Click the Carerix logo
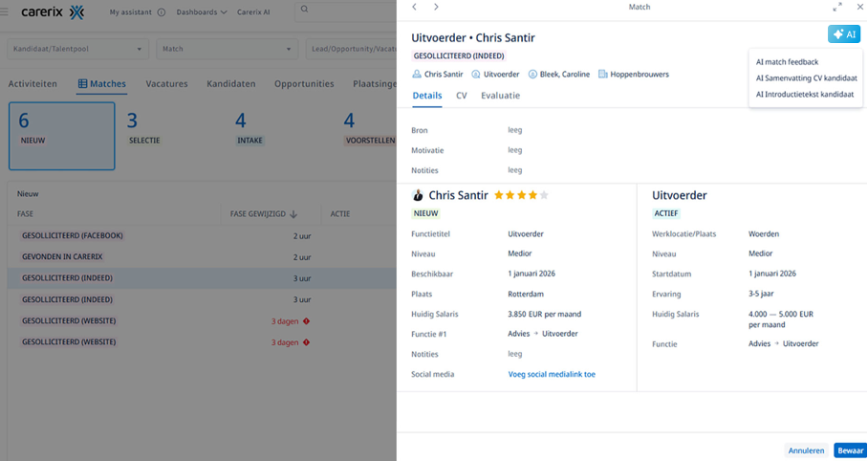 tap(53, 12)
